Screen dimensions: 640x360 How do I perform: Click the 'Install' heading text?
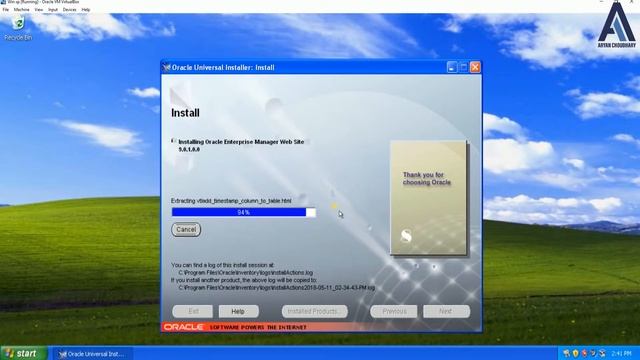(x=185, y=113)
